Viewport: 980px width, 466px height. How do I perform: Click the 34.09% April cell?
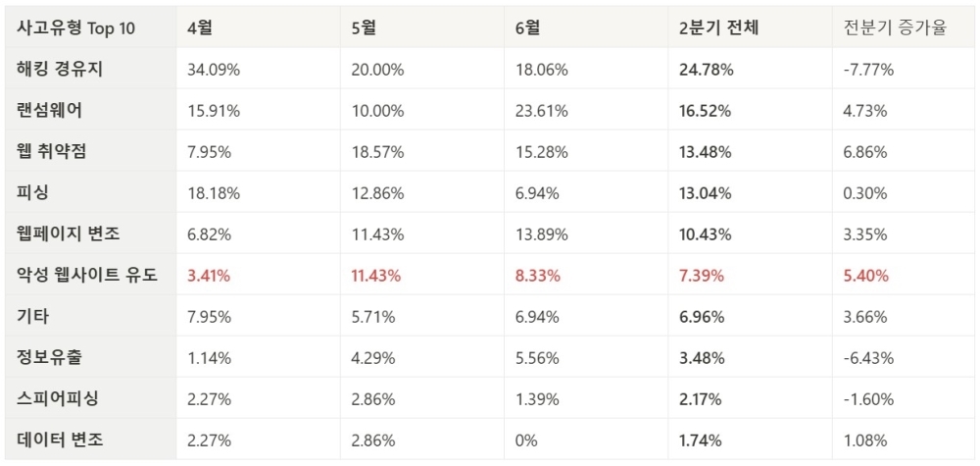point(213,70)
